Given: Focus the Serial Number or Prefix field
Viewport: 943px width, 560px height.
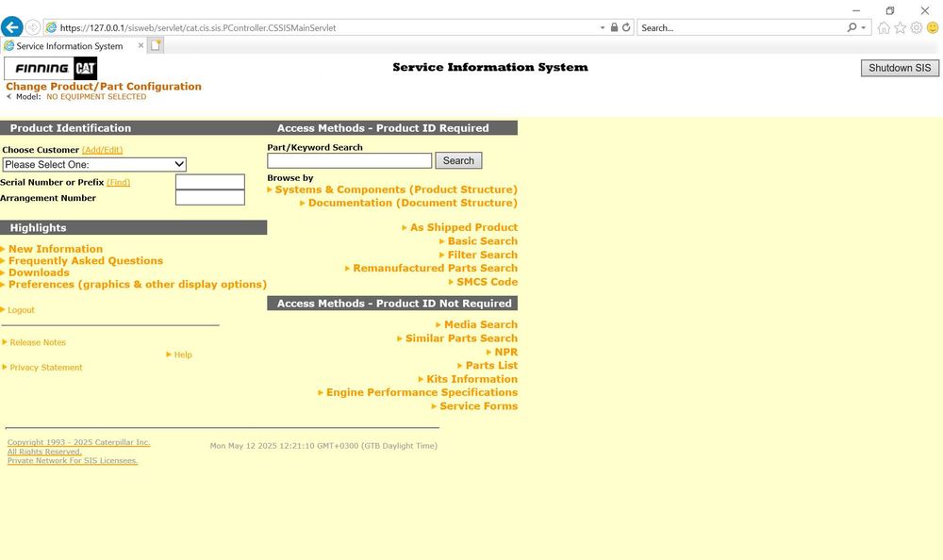Looking at the screenshot, I should tap(210, 182).
